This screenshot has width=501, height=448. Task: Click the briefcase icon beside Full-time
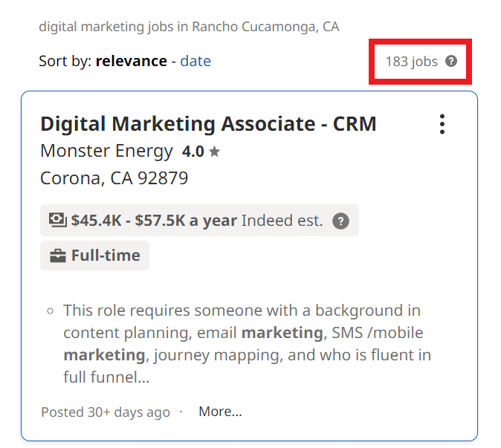click(58, 256)
